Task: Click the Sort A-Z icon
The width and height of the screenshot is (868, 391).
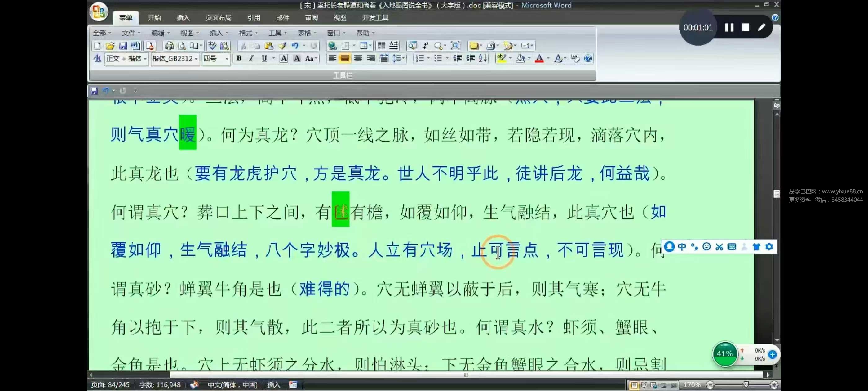Action: tap(483, 58)
